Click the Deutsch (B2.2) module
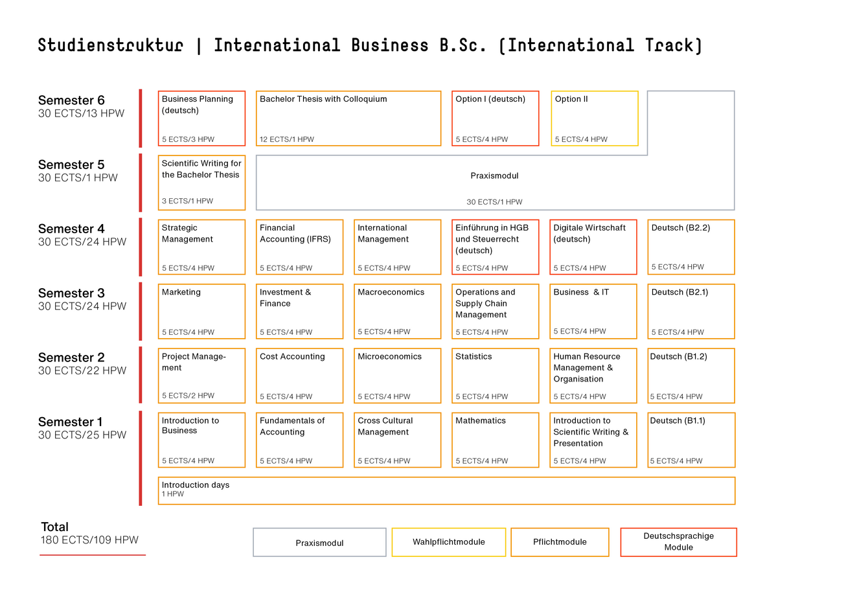This screenshot has width=868, height=614. [691, 247]
